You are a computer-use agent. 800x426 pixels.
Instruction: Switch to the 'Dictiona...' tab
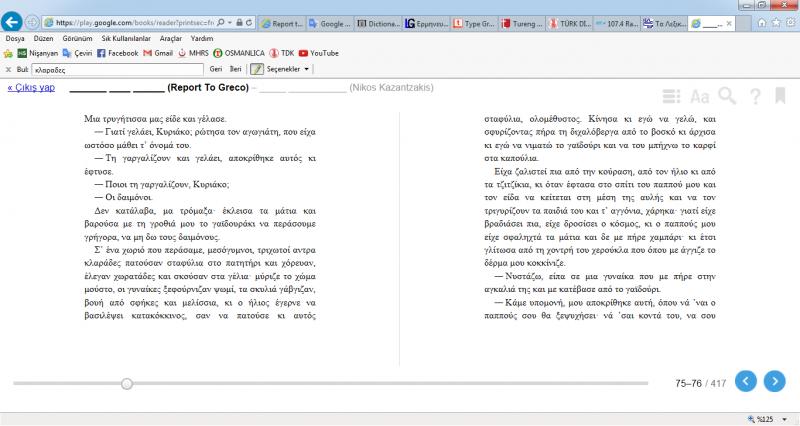pos(378,23)
